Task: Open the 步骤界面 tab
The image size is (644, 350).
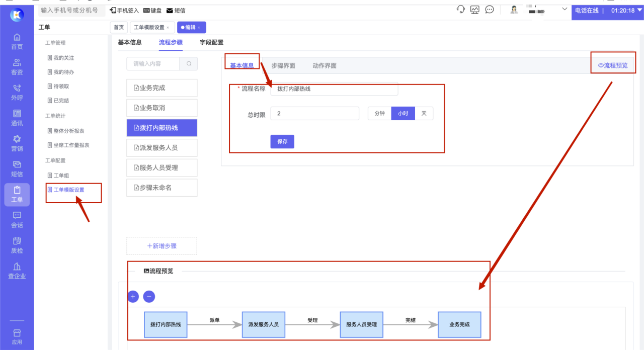Action: [x=283, y=66]
